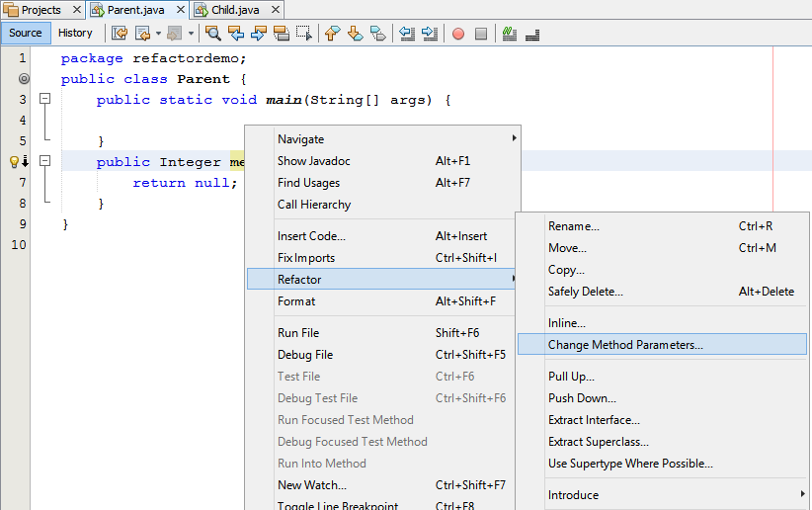Click the Stop Macro Recording square icon

(x=481, y=33)
